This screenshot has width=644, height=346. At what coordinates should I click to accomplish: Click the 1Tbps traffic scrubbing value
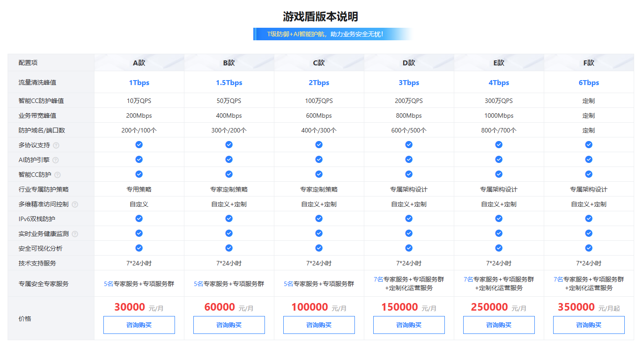click(139, 82)
